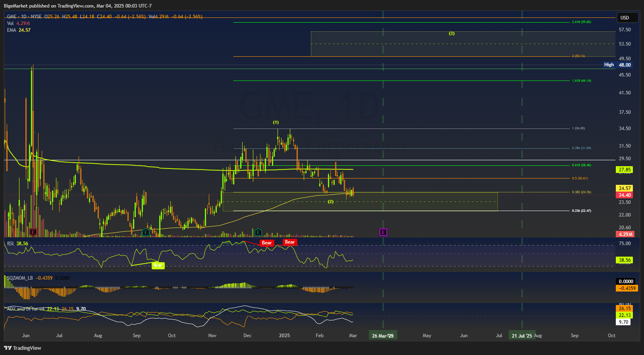This screenshot has width=644, height=355.
Task: Select the Vol 4.29M indicator legend
Action: point(18,23)
